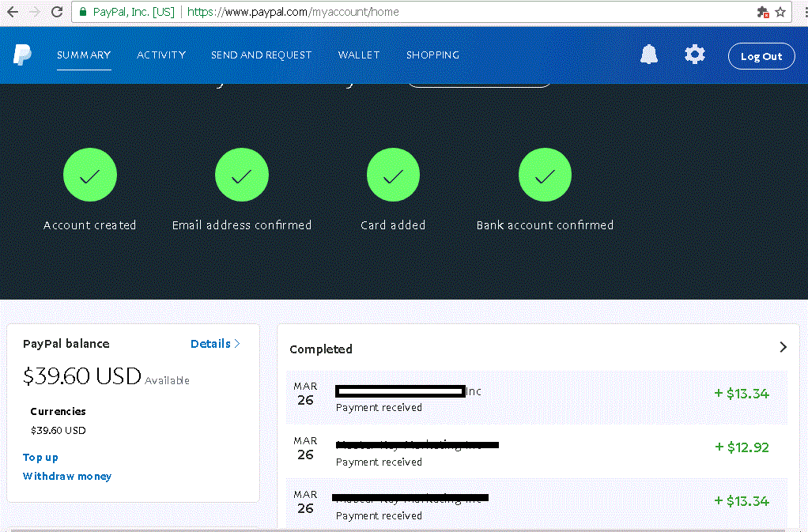Reload the page with refresh icon

[x=57, y=12]
